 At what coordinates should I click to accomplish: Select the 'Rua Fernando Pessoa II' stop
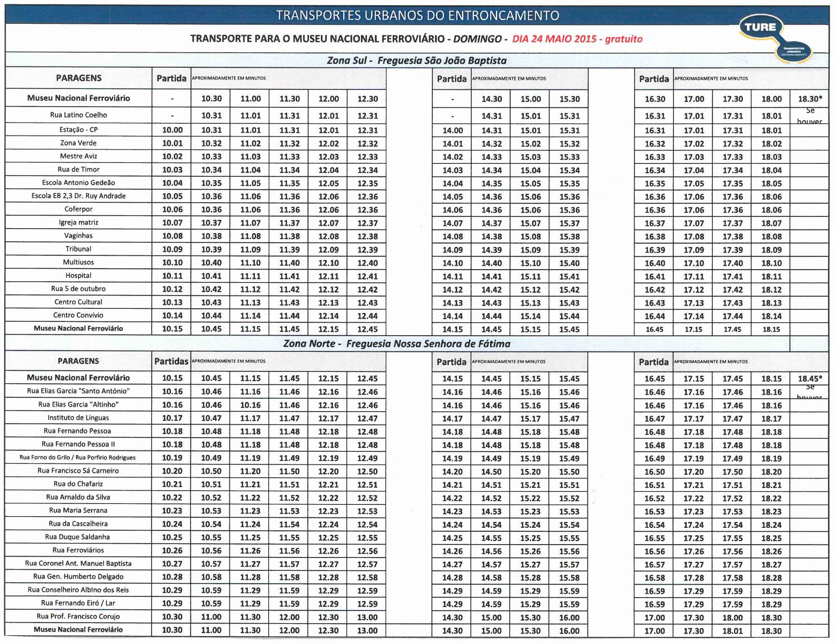pyautogui.click(x=79, y=444)
